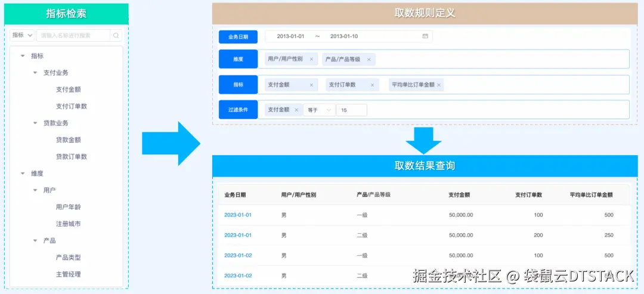Image resolution: width=644 pixels, height=294 pixels.
Task: Click the 200 order count cell
Action: click(538, 236)
